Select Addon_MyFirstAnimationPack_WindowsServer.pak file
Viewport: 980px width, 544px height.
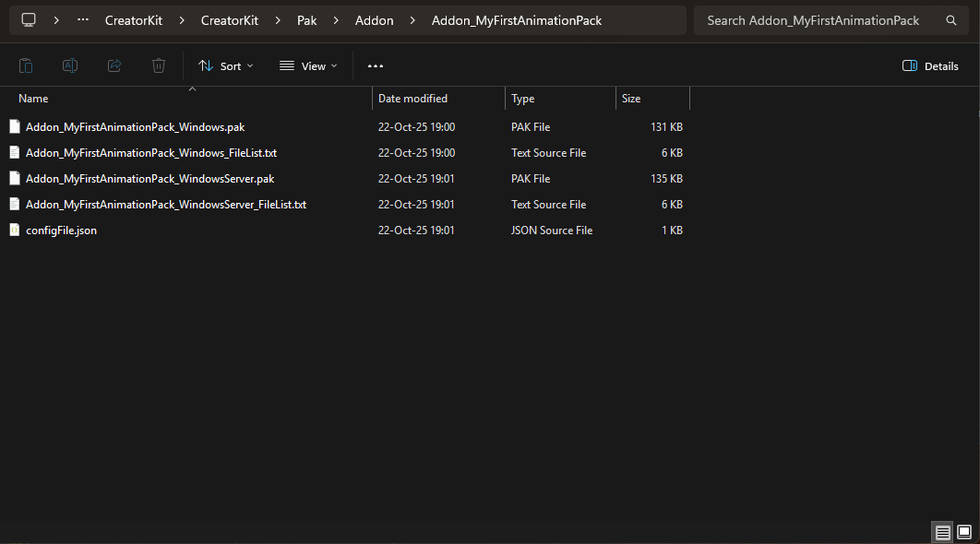(149, 179)
